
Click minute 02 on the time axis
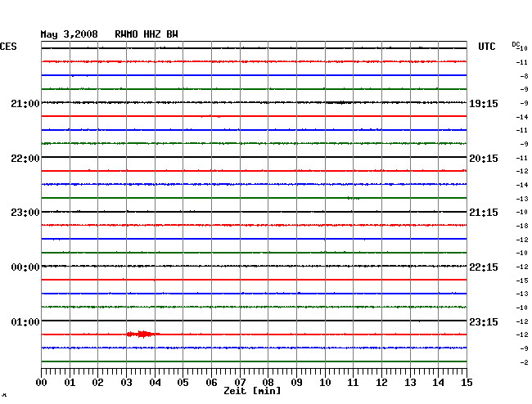click(97, 383)
